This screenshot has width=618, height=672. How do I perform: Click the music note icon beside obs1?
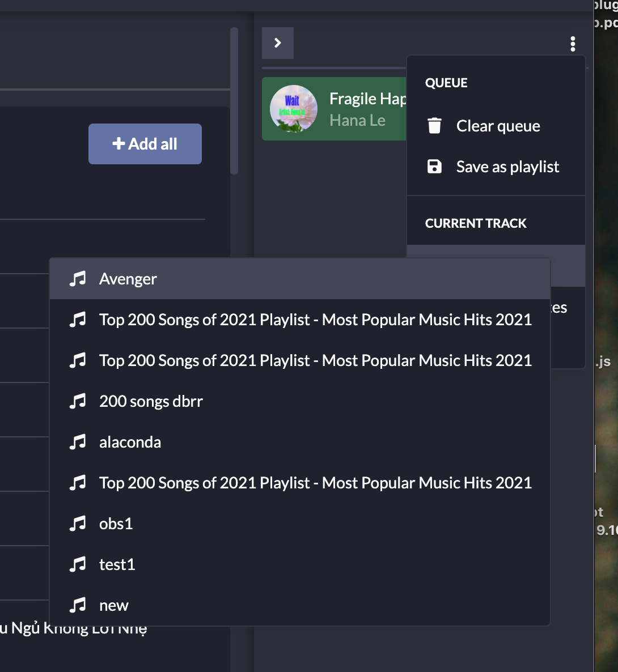[79, 523]
